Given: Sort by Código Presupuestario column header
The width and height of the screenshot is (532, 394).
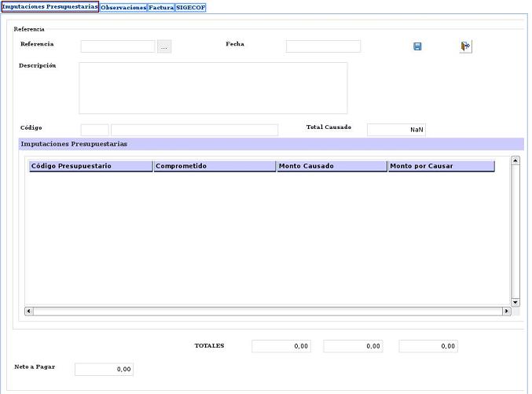Looking at the screenshot, I should [90, 166].
